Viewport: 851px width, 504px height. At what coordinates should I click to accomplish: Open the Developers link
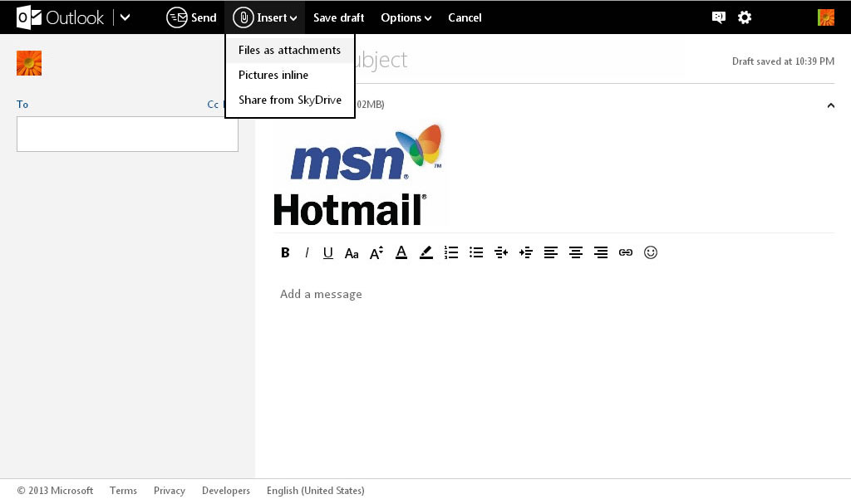(x=226, y=491)
